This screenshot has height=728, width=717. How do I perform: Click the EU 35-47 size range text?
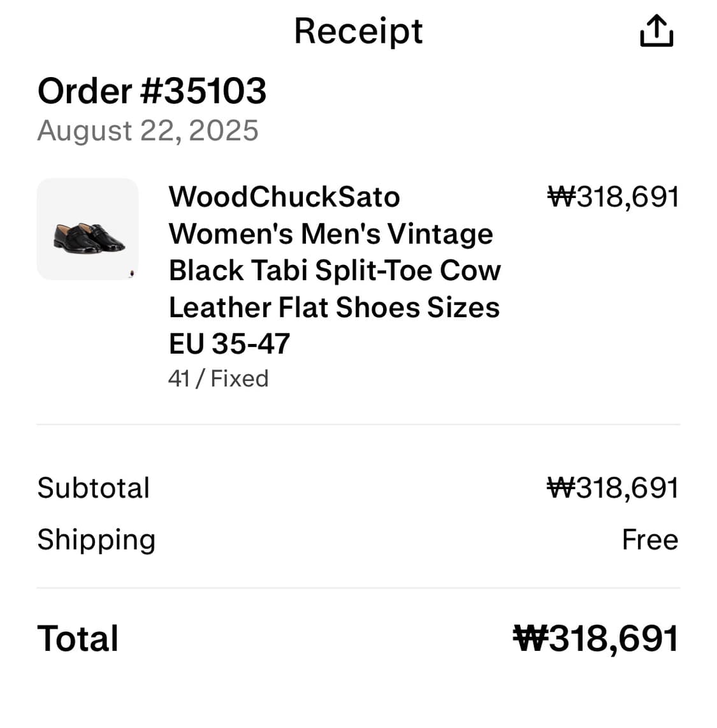229,344
